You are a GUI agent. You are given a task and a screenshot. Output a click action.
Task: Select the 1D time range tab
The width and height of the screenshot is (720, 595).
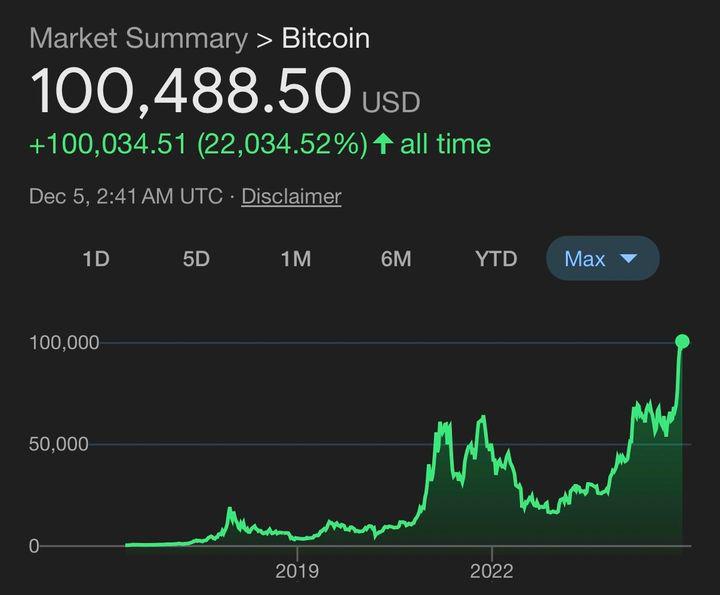click(95, 259)
